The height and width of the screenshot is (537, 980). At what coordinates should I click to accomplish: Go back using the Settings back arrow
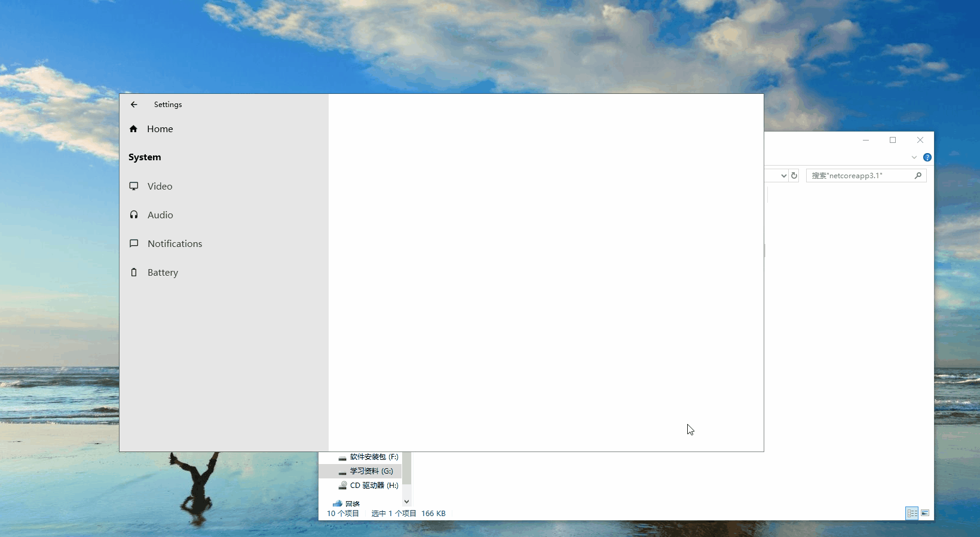134,105
